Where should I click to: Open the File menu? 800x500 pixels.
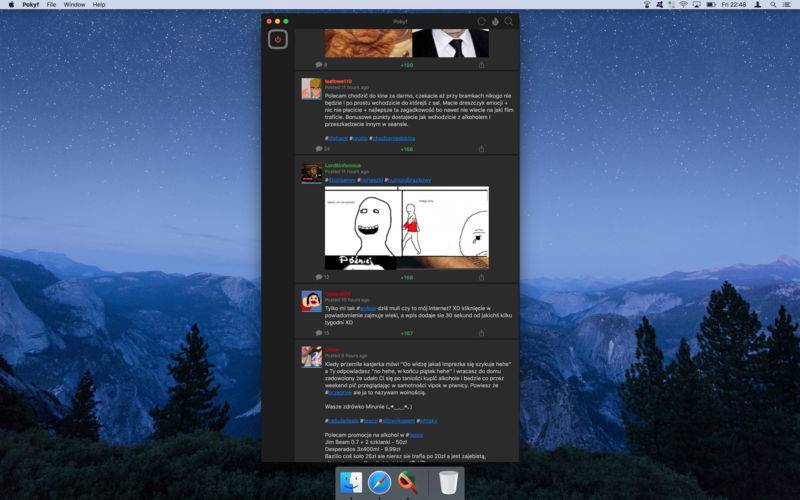tap(51, 5)
